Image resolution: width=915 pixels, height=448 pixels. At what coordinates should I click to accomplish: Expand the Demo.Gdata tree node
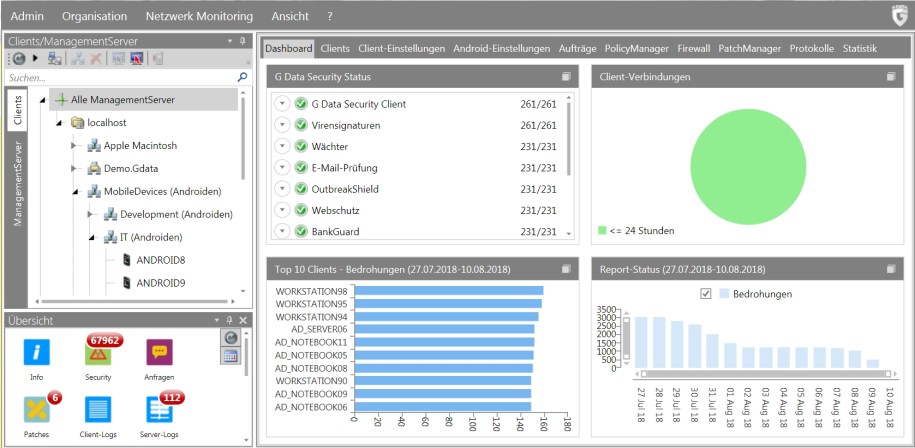point(74,169)
